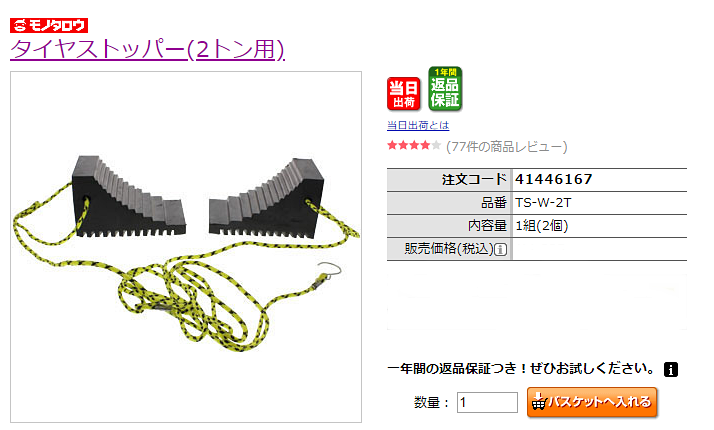Click the red MonotaRO logo
Screen dimensions: 714x430
49,25
